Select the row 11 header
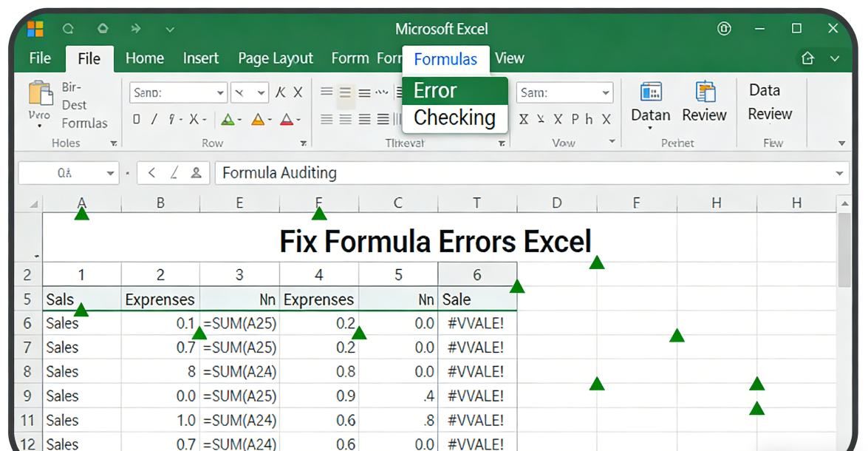The height and width of the screenshot is (451, 868). coord(27,421)
